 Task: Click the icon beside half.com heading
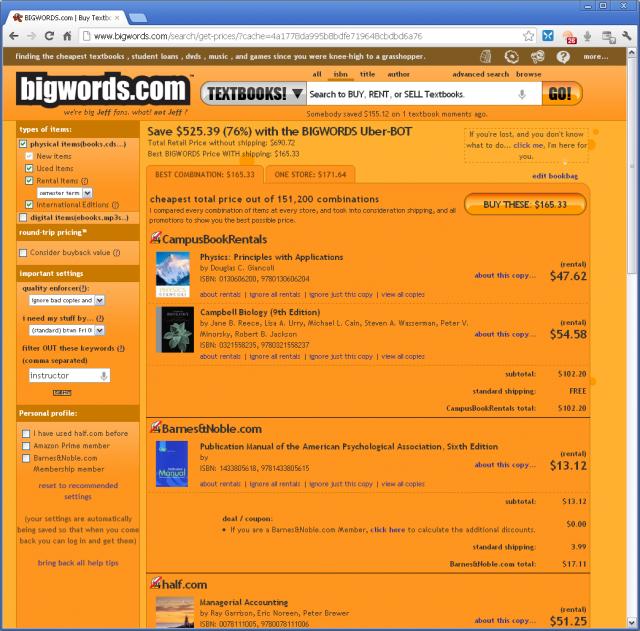click(155, 583)
